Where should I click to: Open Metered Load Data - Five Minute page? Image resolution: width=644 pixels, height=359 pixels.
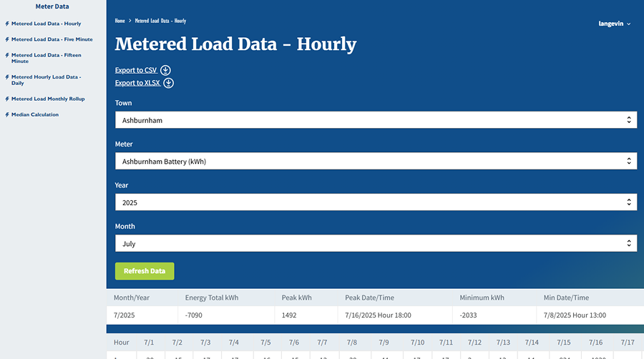(52, 39)
